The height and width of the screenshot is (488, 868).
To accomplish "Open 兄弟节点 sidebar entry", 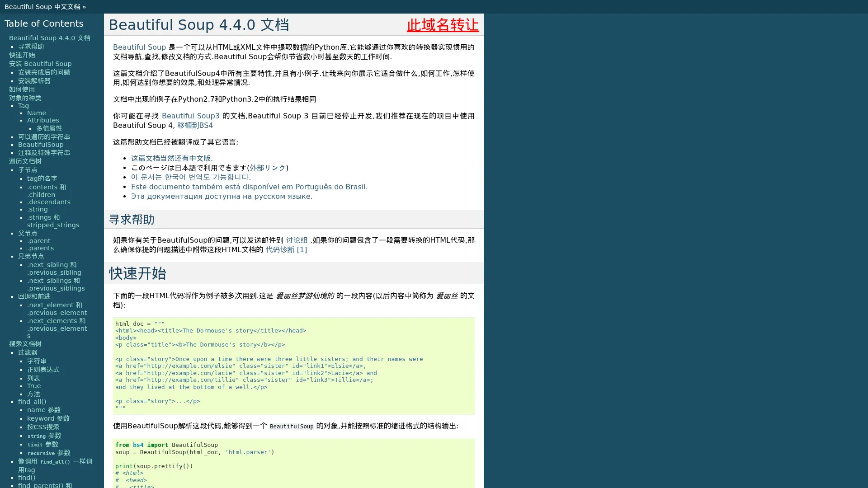I will (31, 256).
